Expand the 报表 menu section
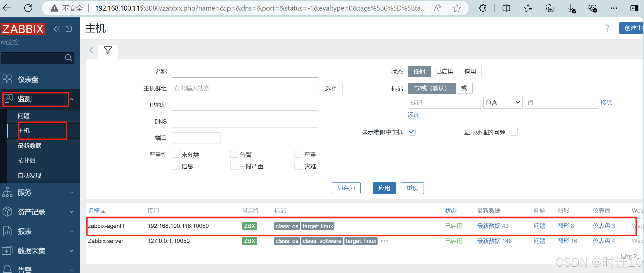 coord(40,231)
